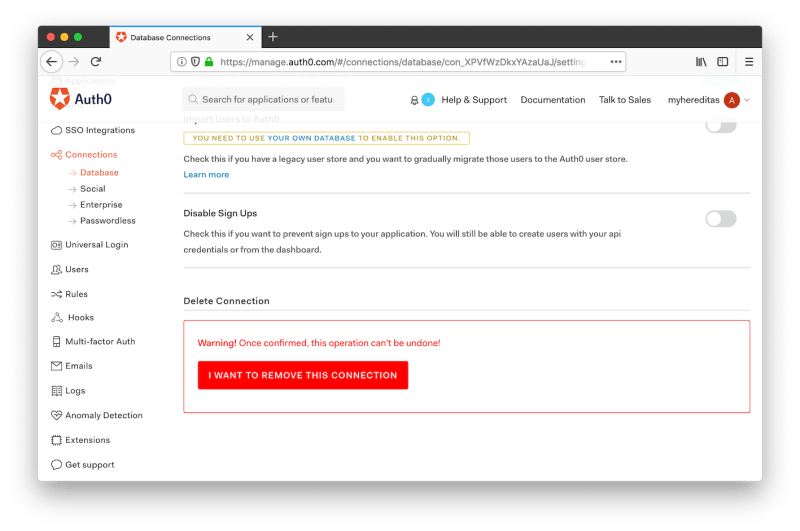This screenshot has height=531, width=800.
Task: Open site information icon in address bar
Action: (182, 62)
